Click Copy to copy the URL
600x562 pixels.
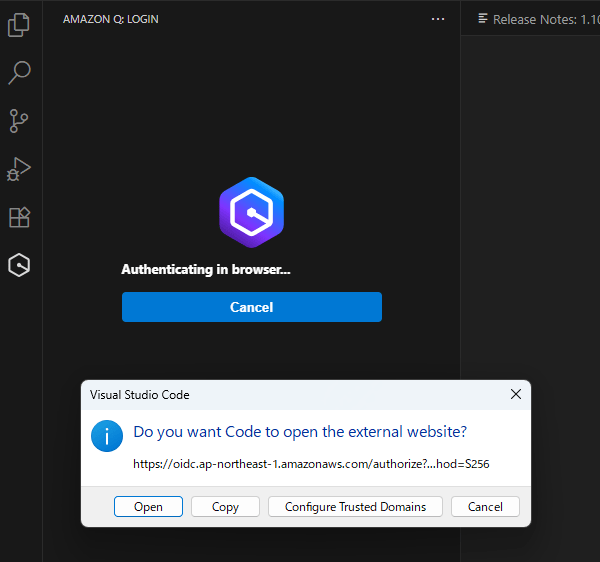point(225,507)
